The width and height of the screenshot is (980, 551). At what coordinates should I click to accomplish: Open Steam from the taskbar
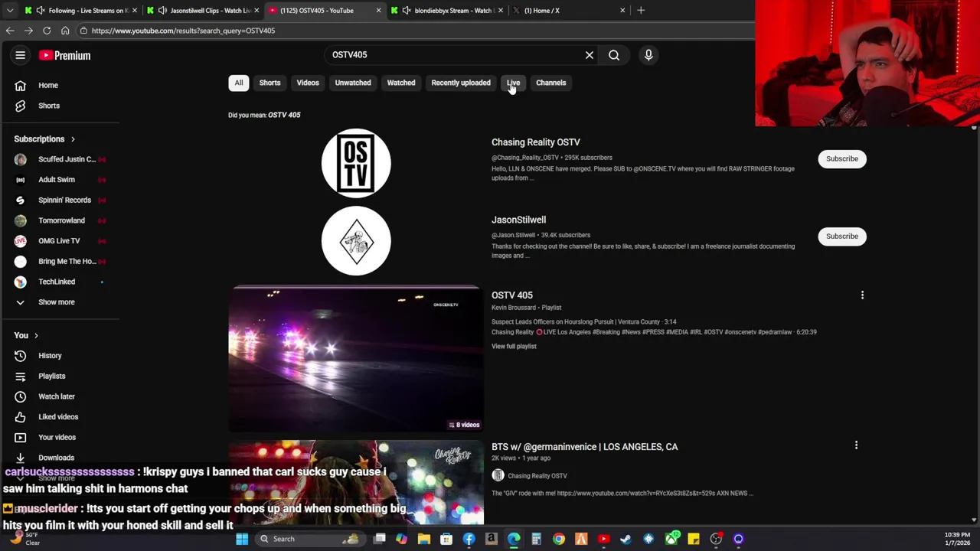pos(626,539)
